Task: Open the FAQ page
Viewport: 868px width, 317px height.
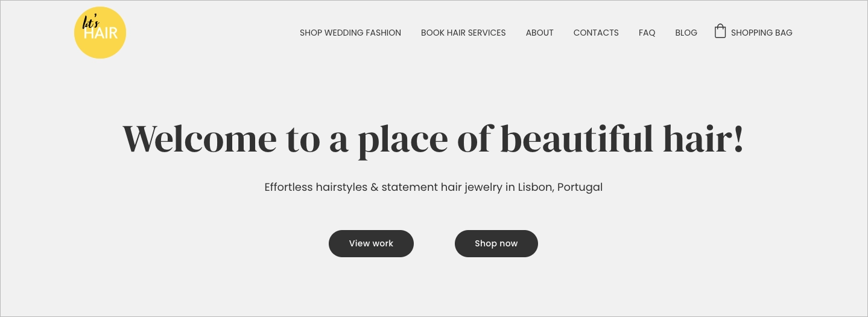Action: [x=647, y=33]
